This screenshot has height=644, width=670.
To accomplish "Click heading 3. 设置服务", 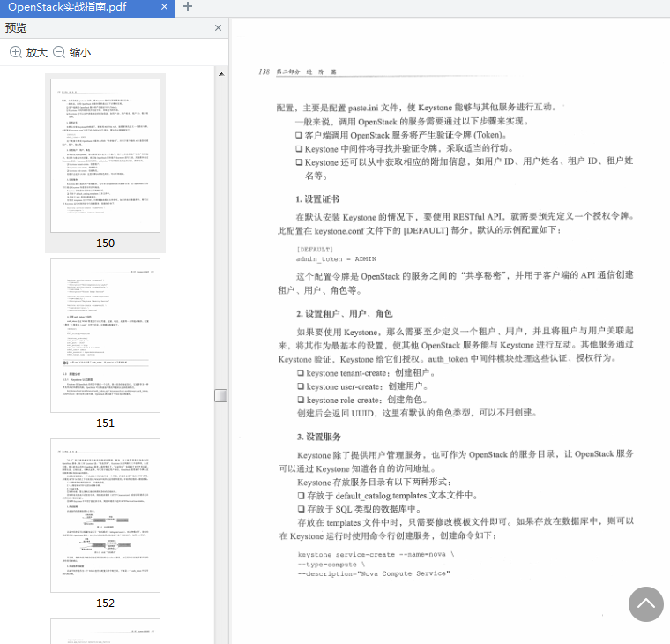I will tap(319, 437).
